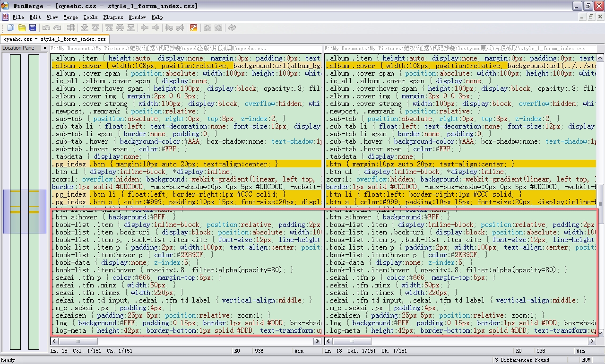The height and width of the screenshot is (364, 605).
Task: Create a new comparison with New icon
Action: [10, 28]
